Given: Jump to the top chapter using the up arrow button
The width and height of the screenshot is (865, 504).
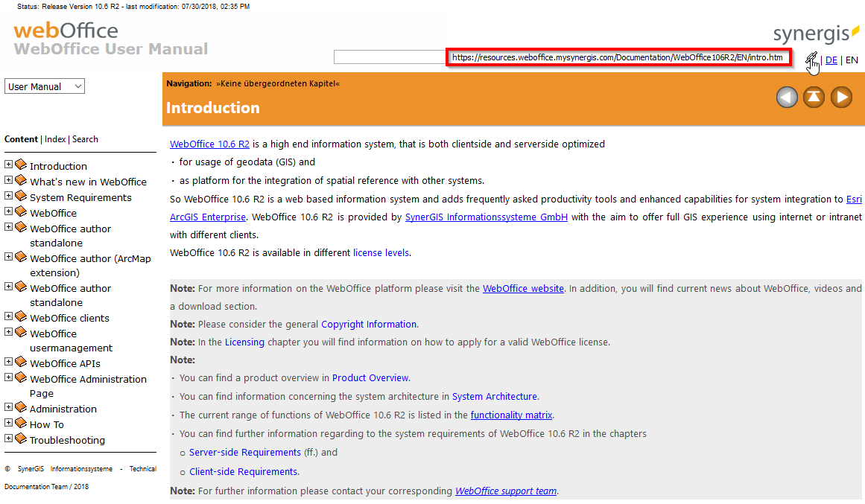Looking at the screenshot, I should coord(814,98).
